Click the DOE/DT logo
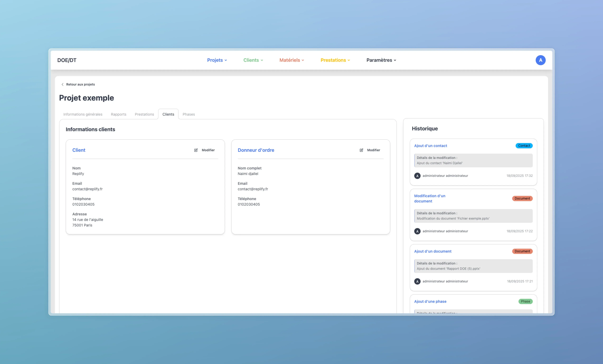This screenshot has height=364, width=603. tap(67, 60)
